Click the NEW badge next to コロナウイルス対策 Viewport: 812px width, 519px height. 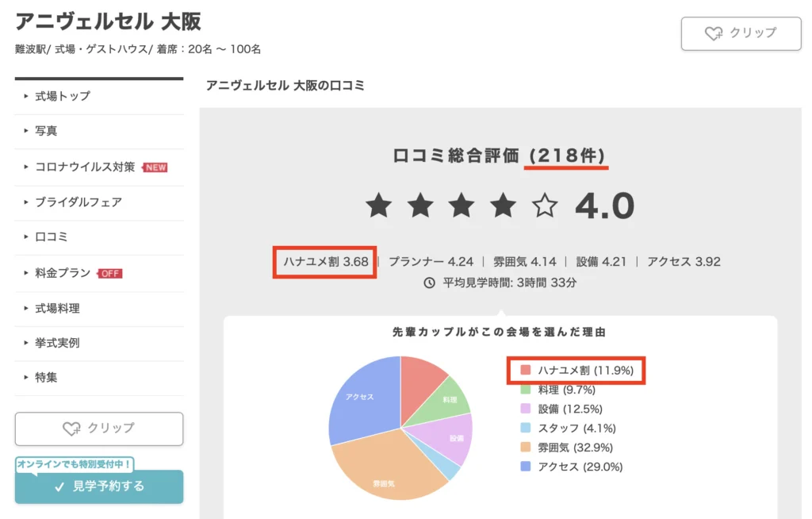coord(155,167)
